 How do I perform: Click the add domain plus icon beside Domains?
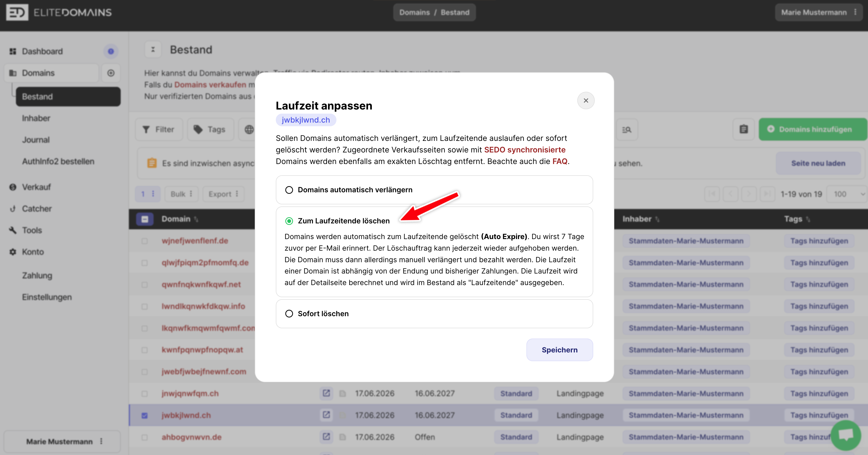111,73
